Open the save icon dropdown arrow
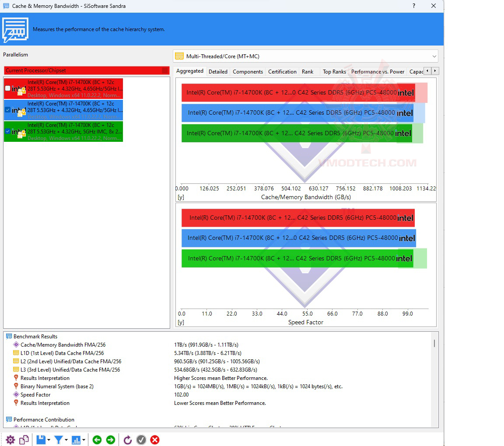 point(49,440)
